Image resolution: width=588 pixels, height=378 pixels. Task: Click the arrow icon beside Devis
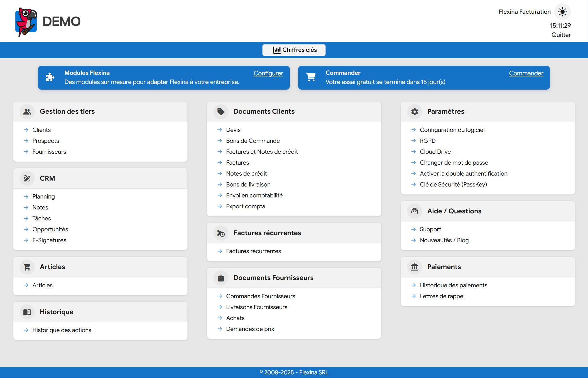(220, 130)
